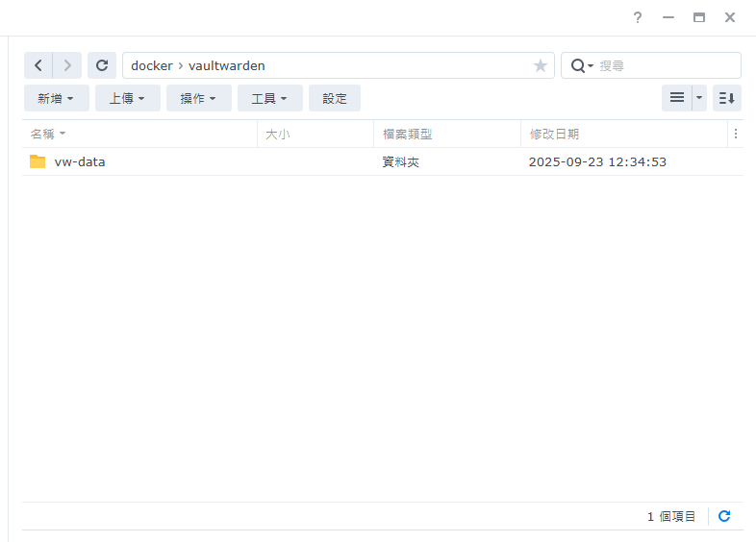Open the 工具 tools menu
This screenshot has width=756, height=542.
[269, 98]
